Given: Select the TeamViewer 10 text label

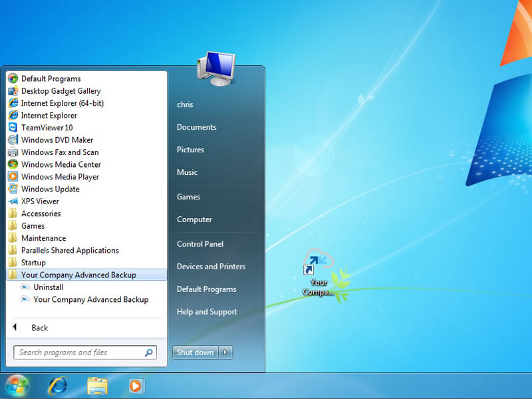Looking at the screenshot, I should [47, 128].
